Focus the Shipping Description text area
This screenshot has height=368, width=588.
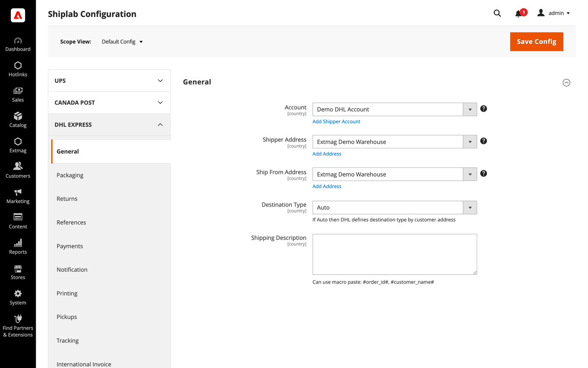(395, 254)
